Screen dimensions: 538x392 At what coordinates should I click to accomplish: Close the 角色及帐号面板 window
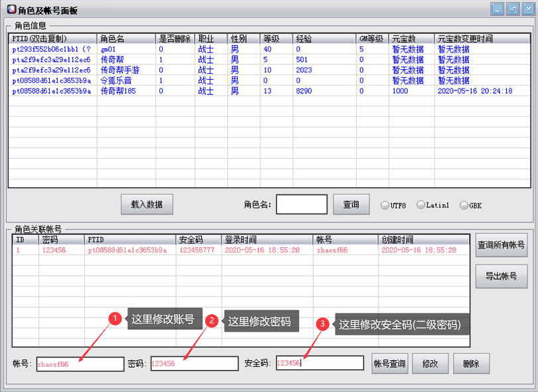[529, 9]
